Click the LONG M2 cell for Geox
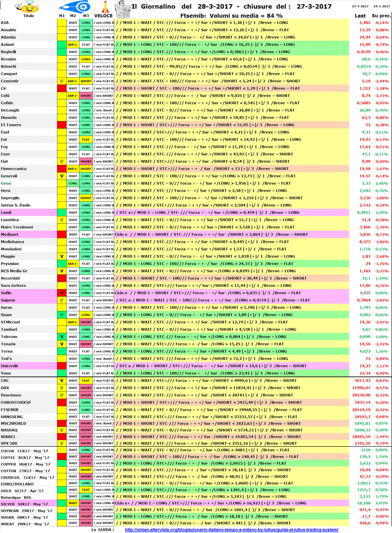Viewport: 392px width, 533px height. (73, 183)
